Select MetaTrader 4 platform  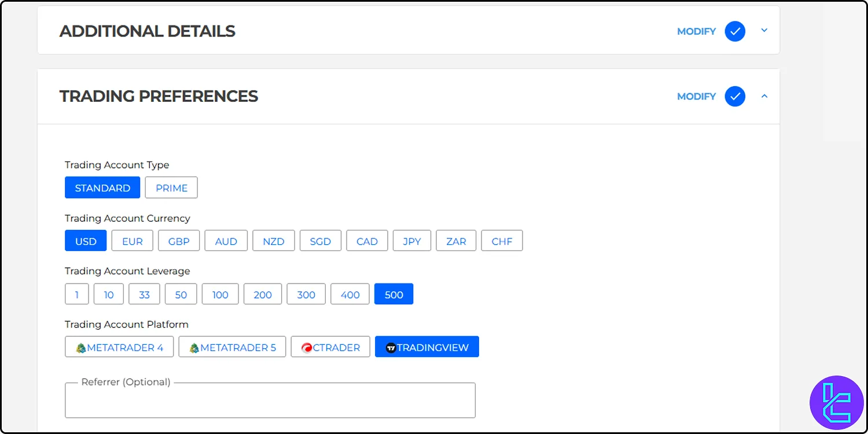click(119, 347)
